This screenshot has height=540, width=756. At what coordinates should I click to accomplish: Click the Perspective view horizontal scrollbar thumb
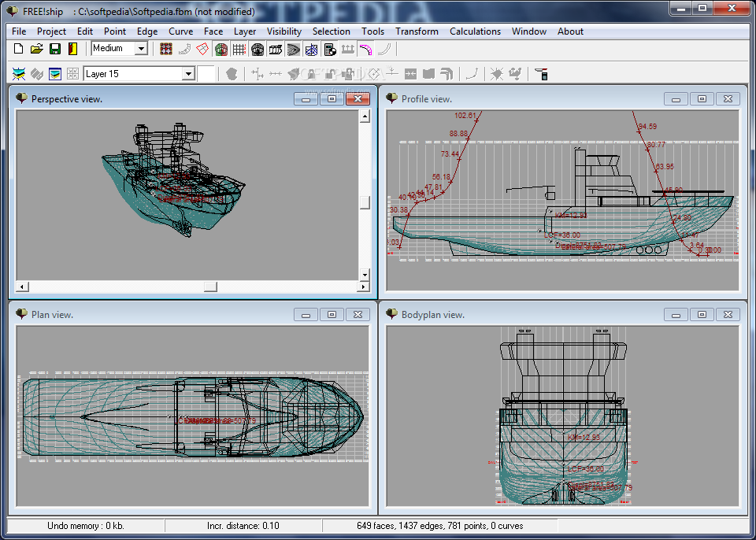210,287
